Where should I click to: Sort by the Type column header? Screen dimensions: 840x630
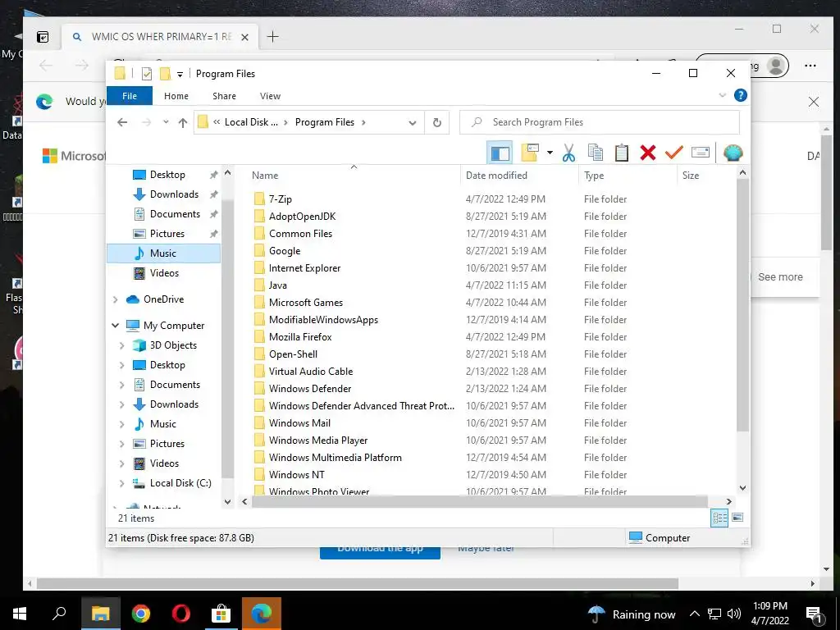(628, 176)
